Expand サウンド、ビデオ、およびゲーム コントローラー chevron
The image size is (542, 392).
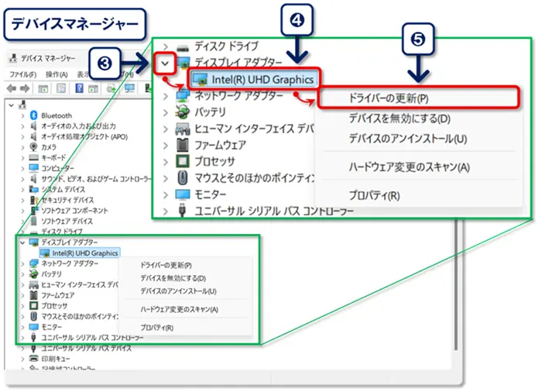click(x=22, y=179)
